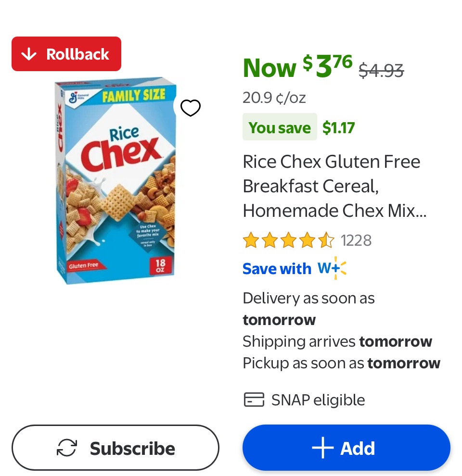Click the You save badge
The width and height of the screenshot is (462, 476).
(280, 127)
